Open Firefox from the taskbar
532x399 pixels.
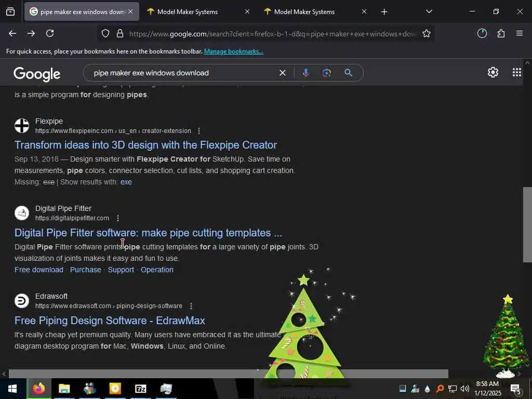(39, 389)
